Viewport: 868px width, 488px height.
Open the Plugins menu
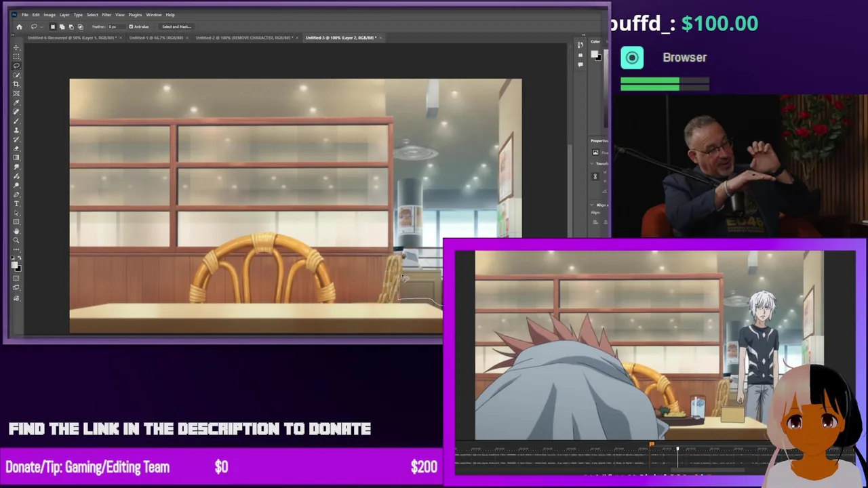coord(135,15)
